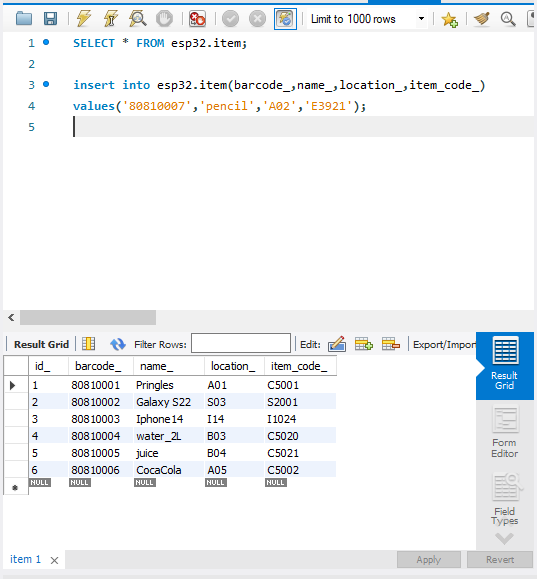The height and width of the screenshot is (579, 537).
Task: Open find panel magnifier icon
Action: coord(508,18)
